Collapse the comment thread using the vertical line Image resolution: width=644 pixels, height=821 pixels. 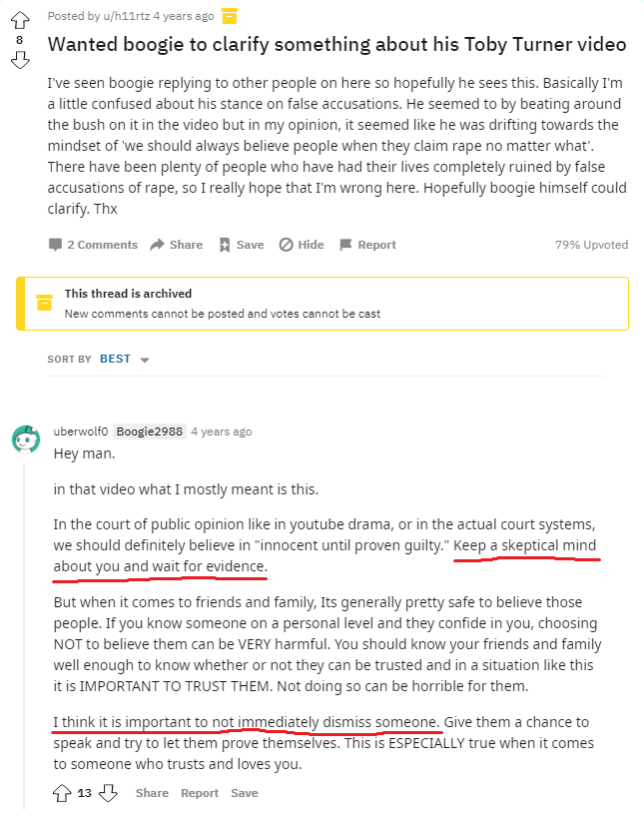coord(26,619)
